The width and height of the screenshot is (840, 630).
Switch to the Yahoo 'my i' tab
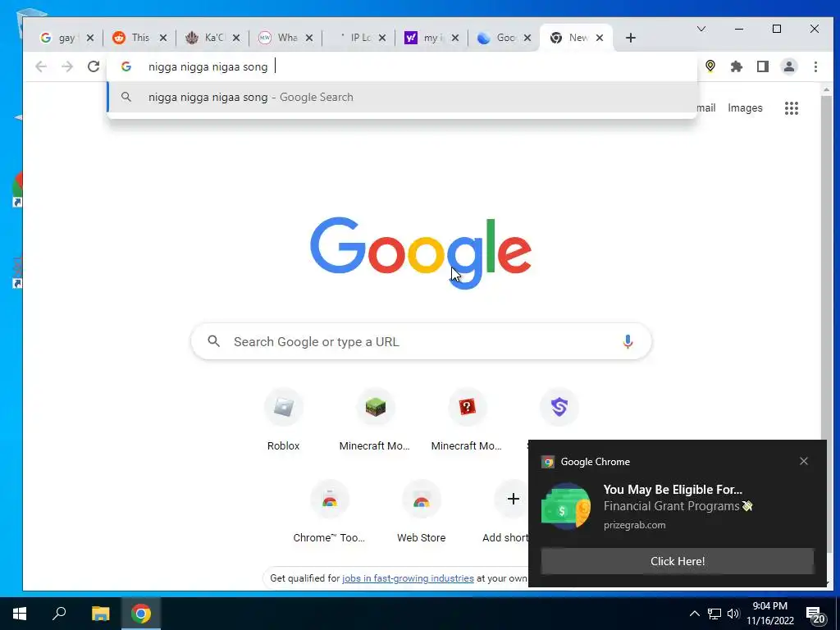pyautogui.click(x=426, y=38)
